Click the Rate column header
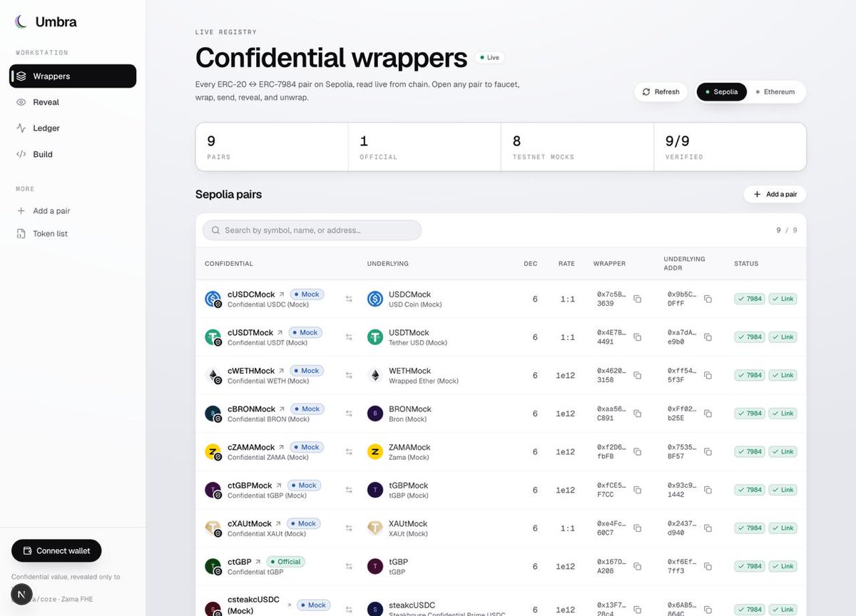Image resolution: width=856 pixels, height=616 pixels. tap(566, 264)
